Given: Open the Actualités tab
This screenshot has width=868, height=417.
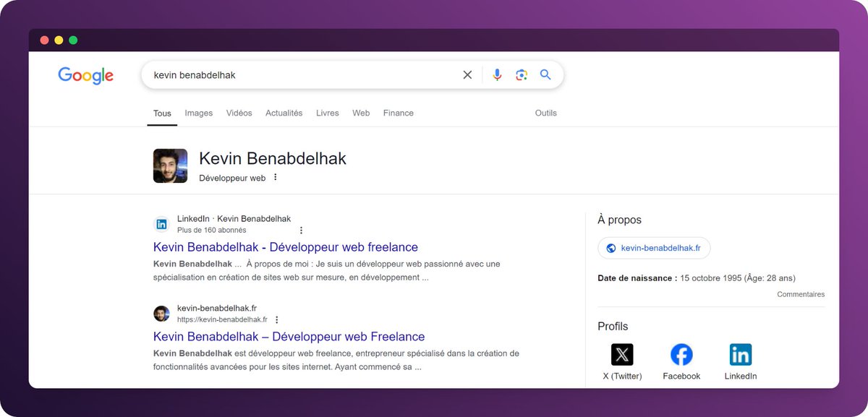Looking at the screenshot, I should [284, 113].
